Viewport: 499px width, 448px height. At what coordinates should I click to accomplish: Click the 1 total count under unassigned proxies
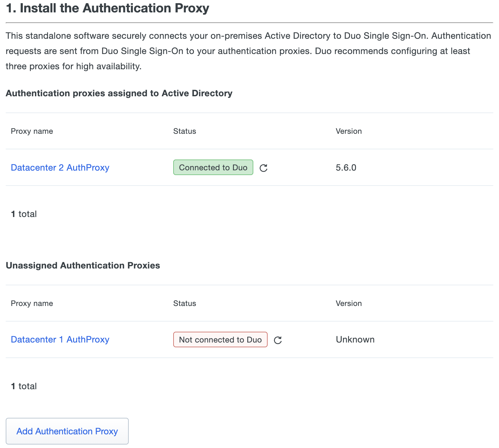24,386
